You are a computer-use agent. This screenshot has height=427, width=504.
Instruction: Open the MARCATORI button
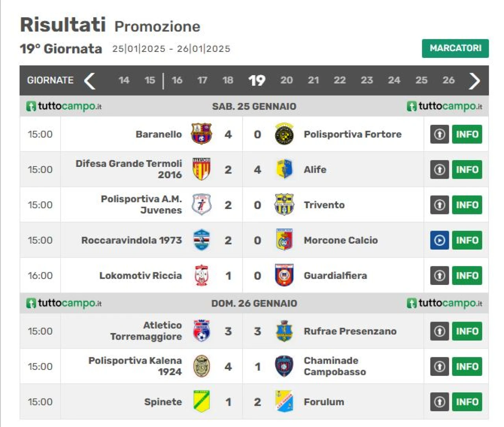455,48
